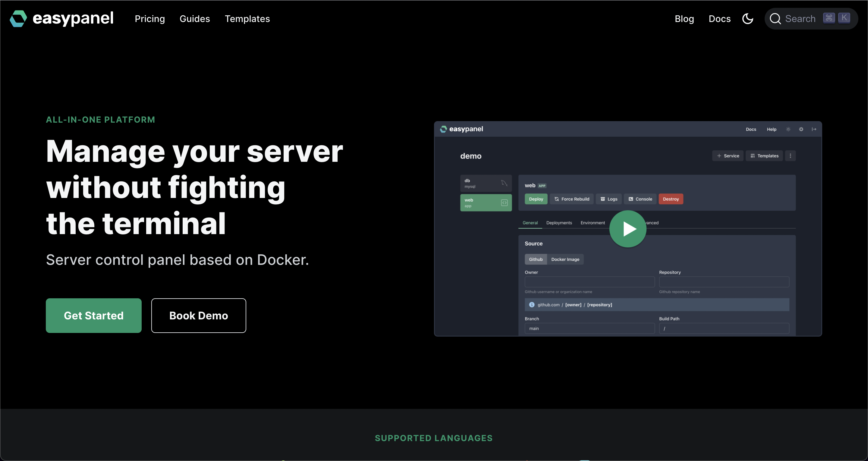The width and height of the screenshot is (868, 461).
Task: Click the Book Demo button
Action: [x=199, y=315]
